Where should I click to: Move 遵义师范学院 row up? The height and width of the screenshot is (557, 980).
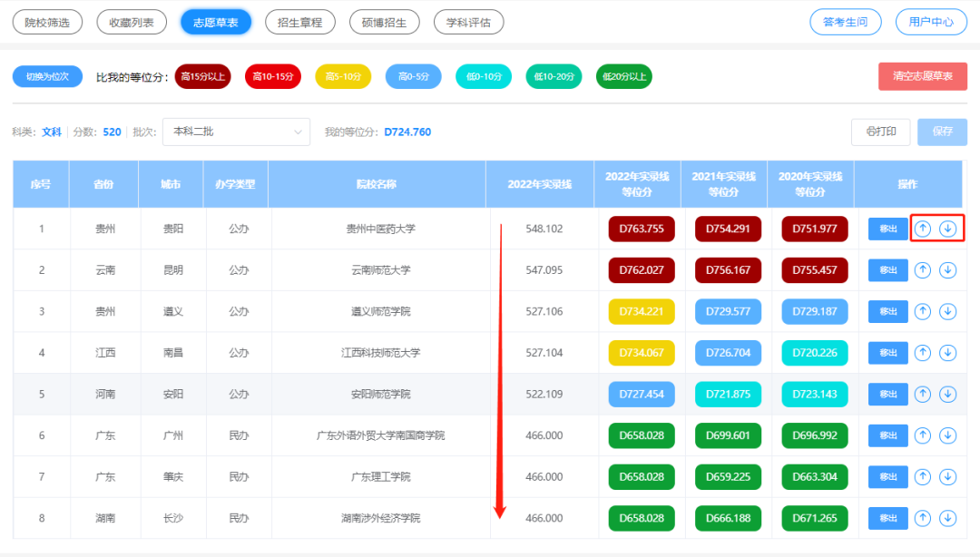[x=923, y=311]
